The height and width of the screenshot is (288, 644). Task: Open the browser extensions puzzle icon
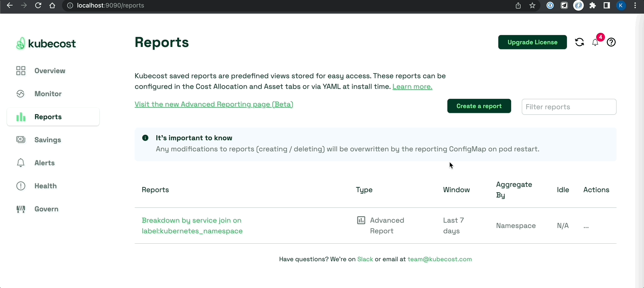593,5
